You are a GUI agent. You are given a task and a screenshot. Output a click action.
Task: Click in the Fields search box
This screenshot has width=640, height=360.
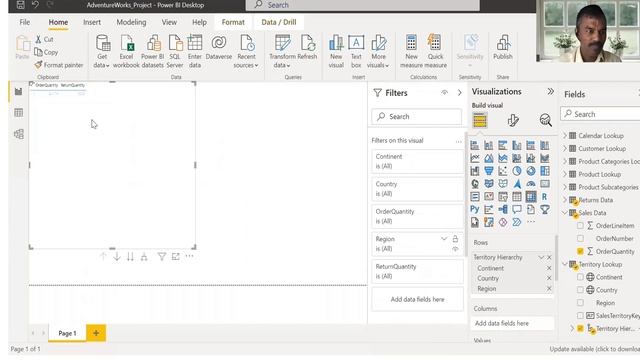tap(600, 114)
